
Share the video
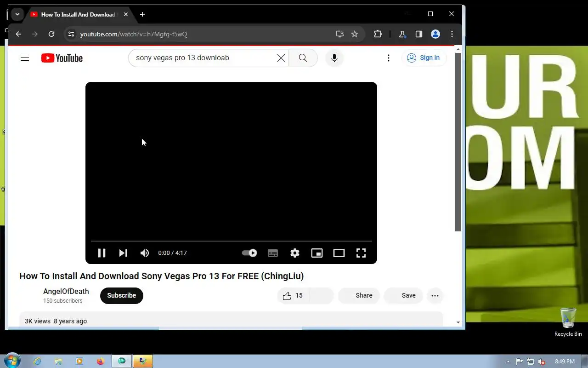[359, 296]
